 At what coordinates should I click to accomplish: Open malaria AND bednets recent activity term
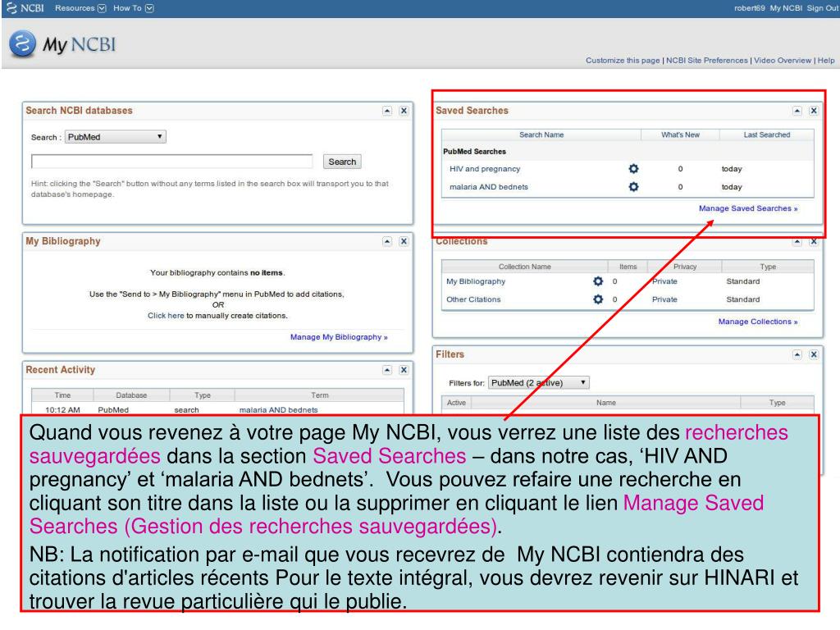278,410
